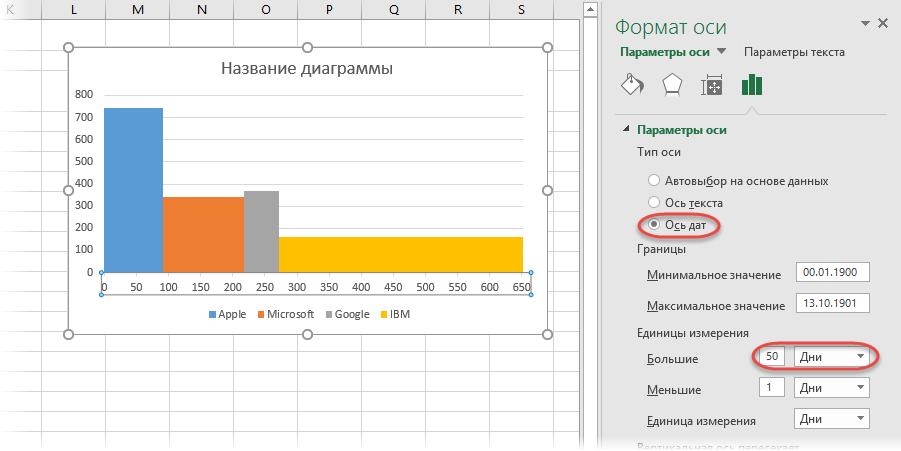The width and height of the screenshot is (901, 451).
Task: Select the orange Microsoft bar
Action: click(203, 234)
